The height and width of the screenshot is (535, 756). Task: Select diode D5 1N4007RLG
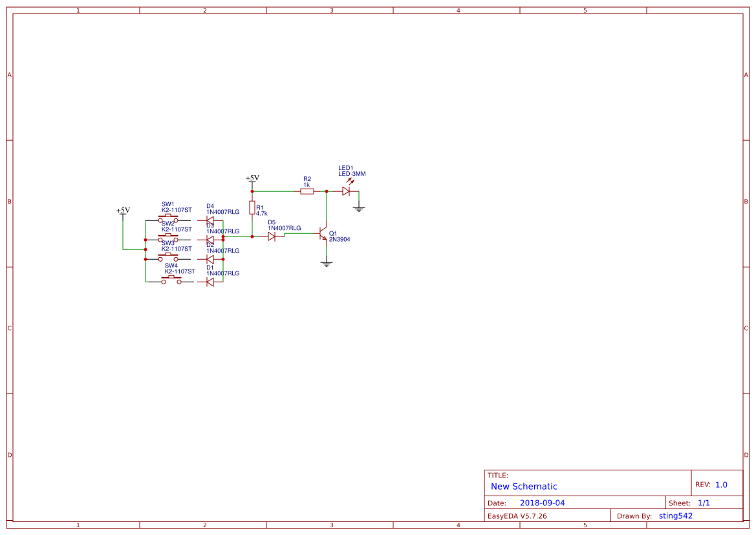point(272,237)
